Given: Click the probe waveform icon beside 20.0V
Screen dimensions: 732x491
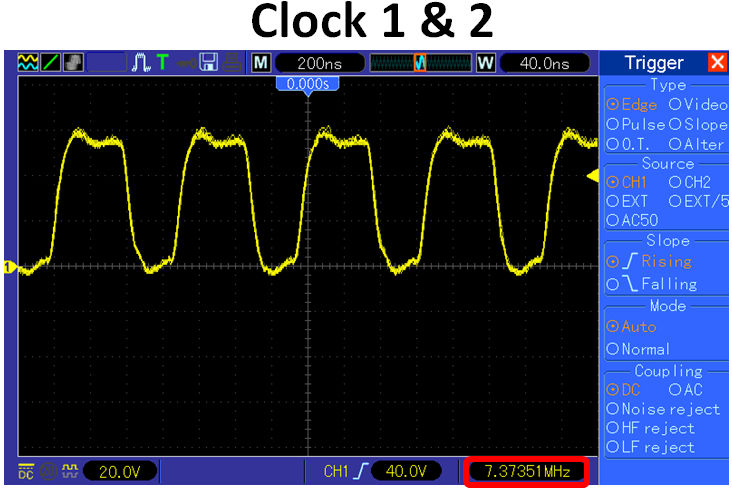Looking at the screenshot, I should (70, 471).
